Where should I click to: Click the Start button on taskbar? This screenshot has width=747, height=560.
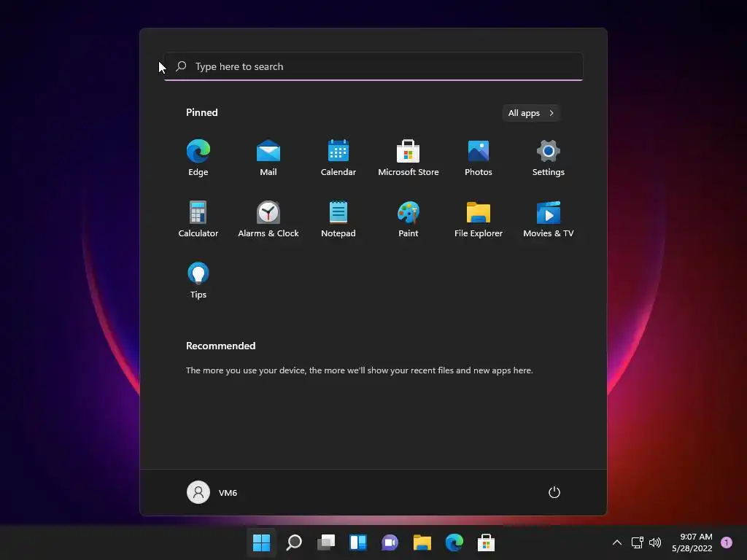click(x=262, y=542)
